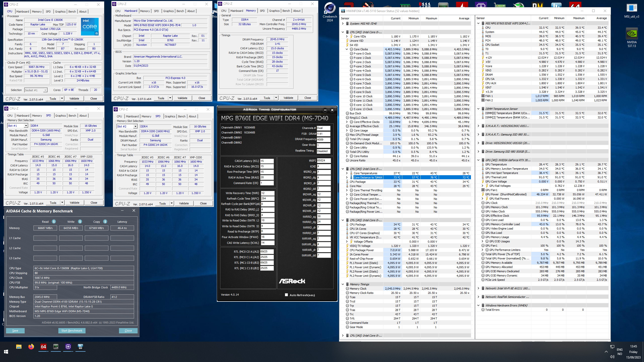Click Close button in AIDA64 benchmark window
The width and height of the screenshot is (644, 362).
pos(128,331)
